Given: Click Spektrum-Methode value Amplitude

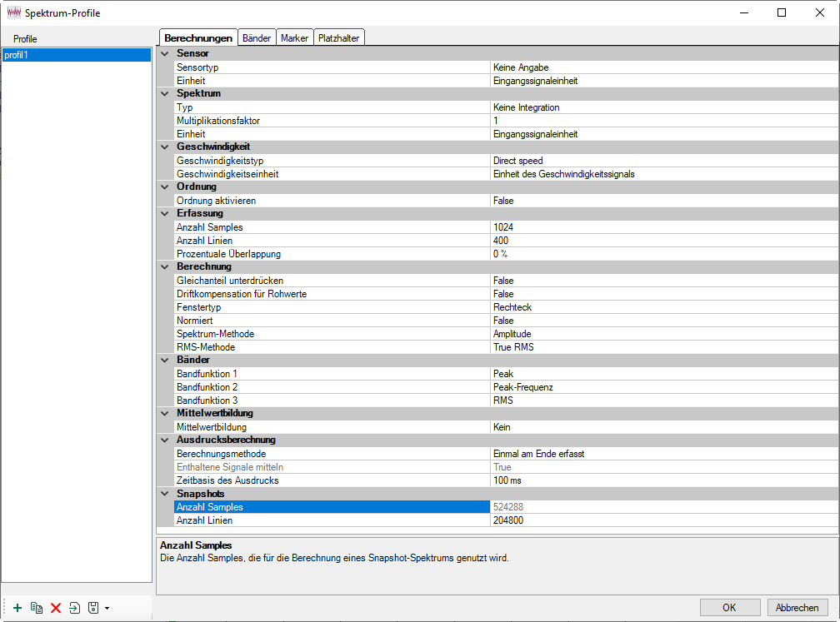Looking at the screenshot, I should tap(664, 333).
